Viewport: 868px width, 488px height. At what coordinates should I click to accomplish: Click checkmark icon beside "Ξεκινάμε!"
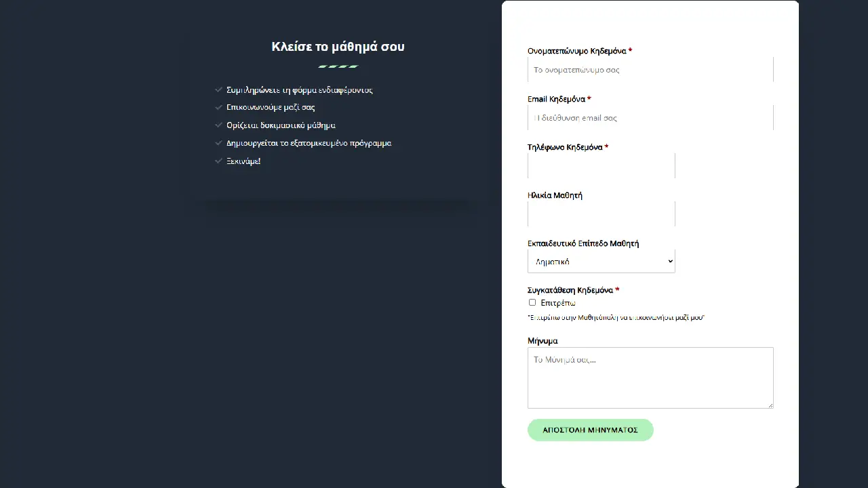218,161
